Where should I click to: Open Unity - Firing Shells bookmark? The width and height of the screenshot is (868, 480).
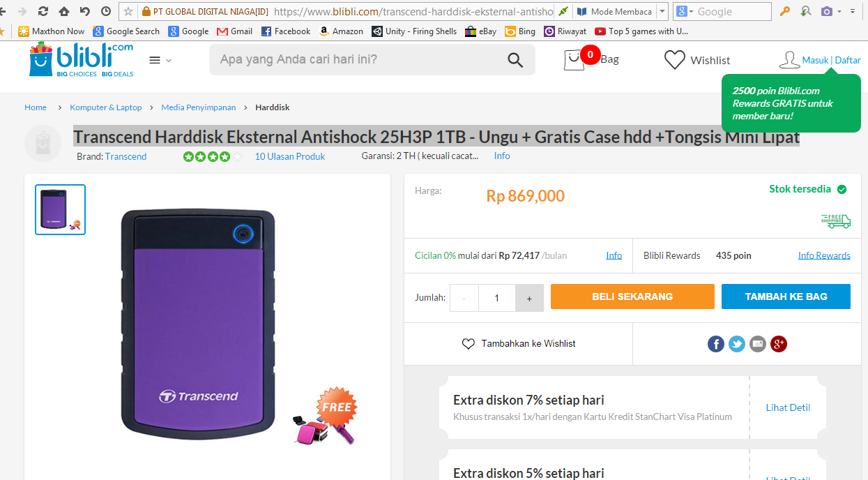[414, 31]
